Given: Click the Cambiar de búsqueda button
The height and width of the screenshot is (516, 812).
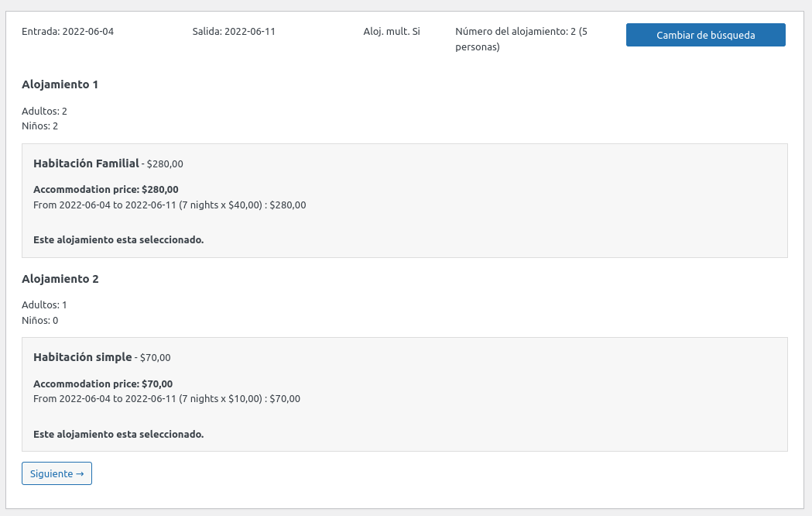Looking at the screenshot, I should 704,35.
